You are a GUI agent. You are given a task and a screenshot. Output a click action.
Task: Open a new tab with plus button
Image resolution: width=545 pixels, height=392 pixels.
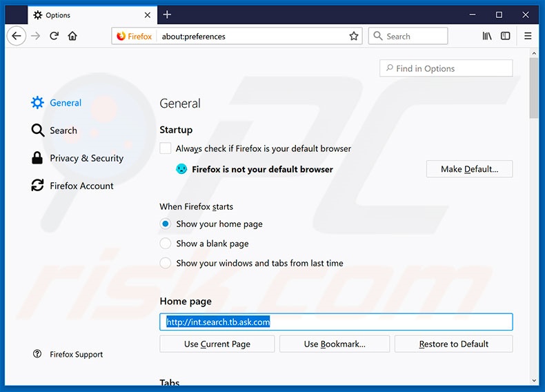167,14
